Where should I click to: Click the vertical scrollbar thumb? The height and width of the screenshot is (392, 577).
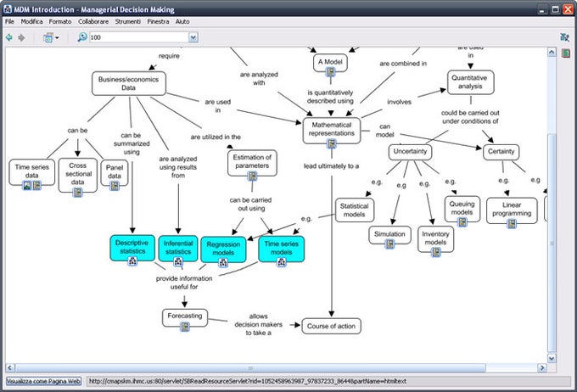552,243
